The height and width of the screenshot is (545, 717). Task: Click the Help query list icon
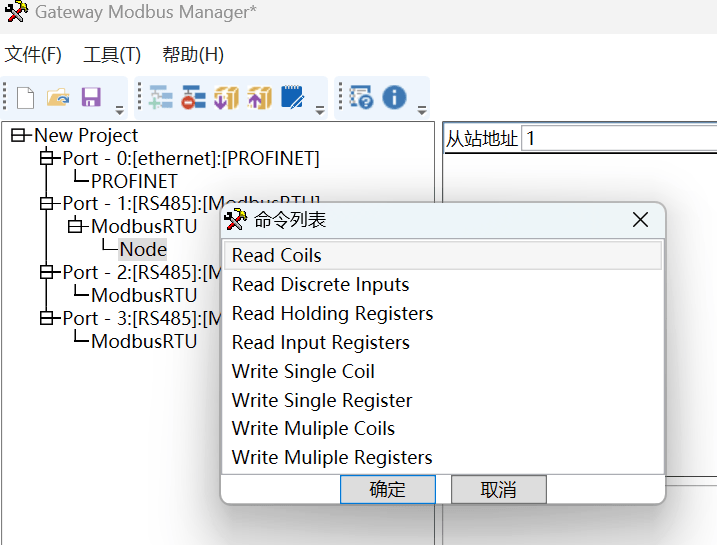tap(361, 97)
